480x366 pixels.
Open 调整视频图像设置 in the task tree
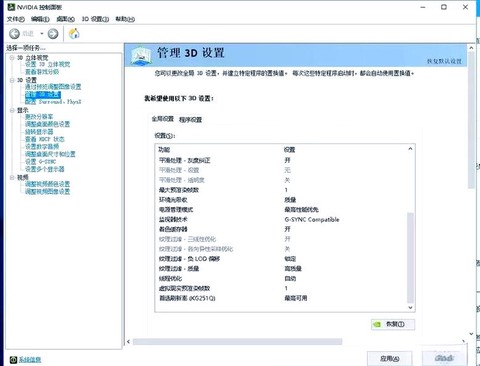point(47,191)
